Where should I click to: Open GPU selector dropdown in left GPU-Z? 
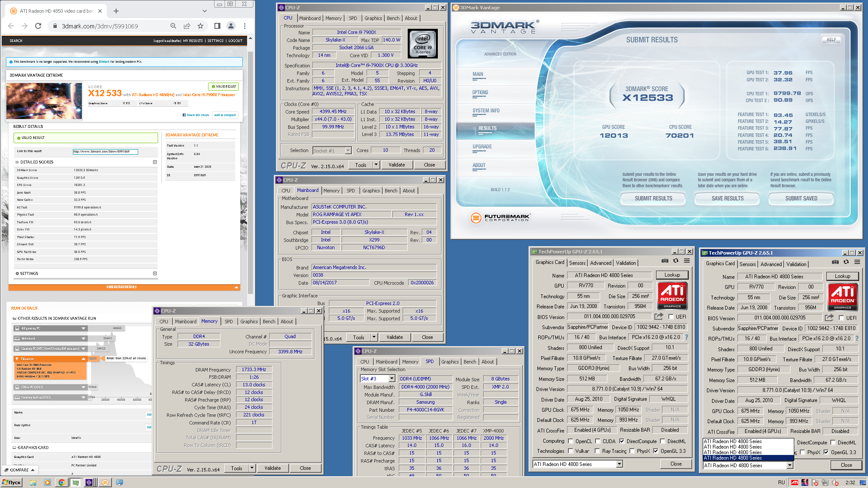coord(619,464)
